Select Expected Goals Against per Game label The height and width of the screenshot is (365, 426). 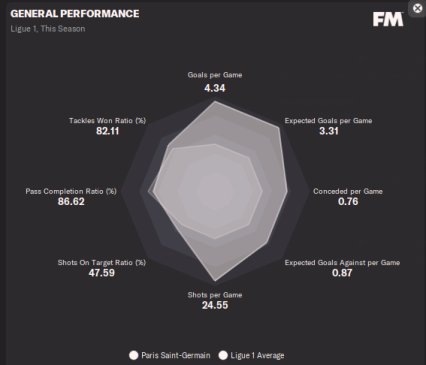tap(342, 263)
